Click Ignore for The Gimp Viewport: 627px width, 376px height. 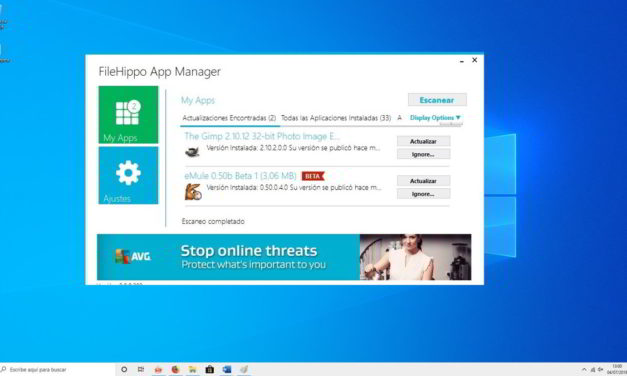click(423, 154)
